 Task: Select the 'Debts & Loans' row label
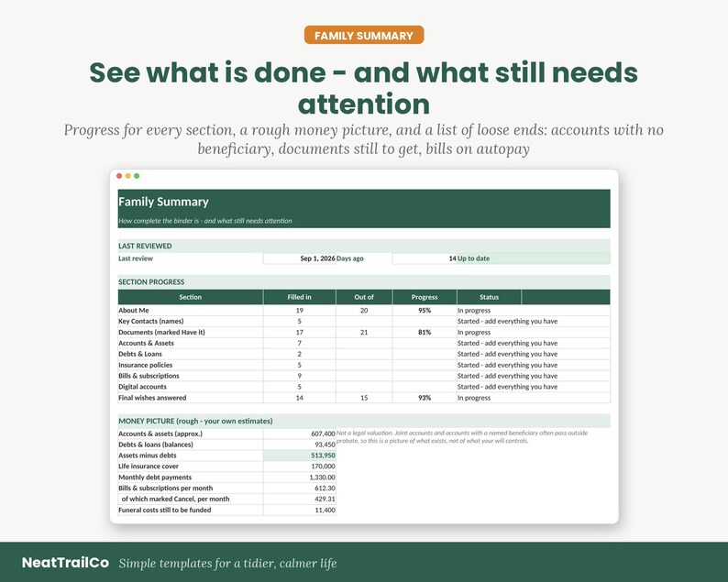pos(191,354)
